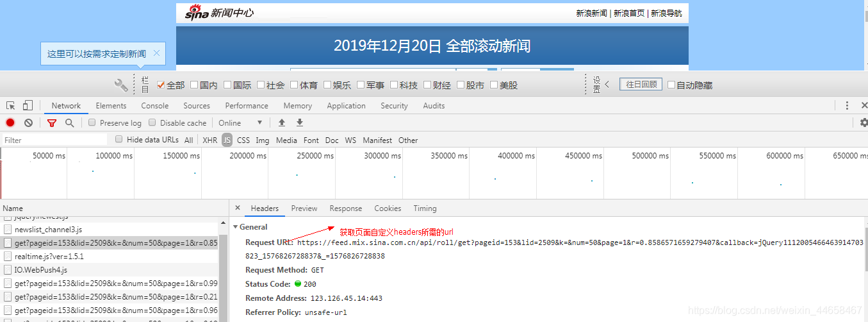Filter requests by XHR type
868x322 pixels.
click(x=210, y=140)
